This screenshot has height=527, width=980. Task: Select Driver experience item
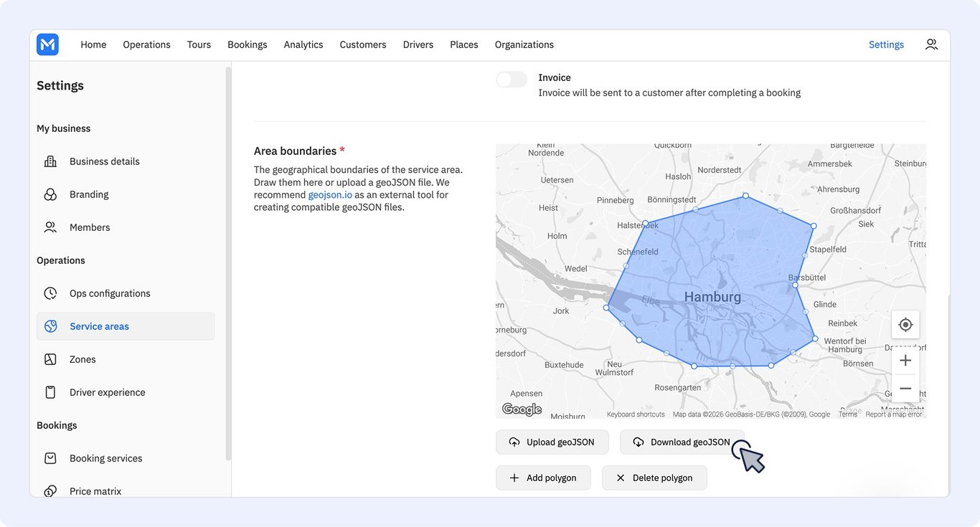point(126,392)
